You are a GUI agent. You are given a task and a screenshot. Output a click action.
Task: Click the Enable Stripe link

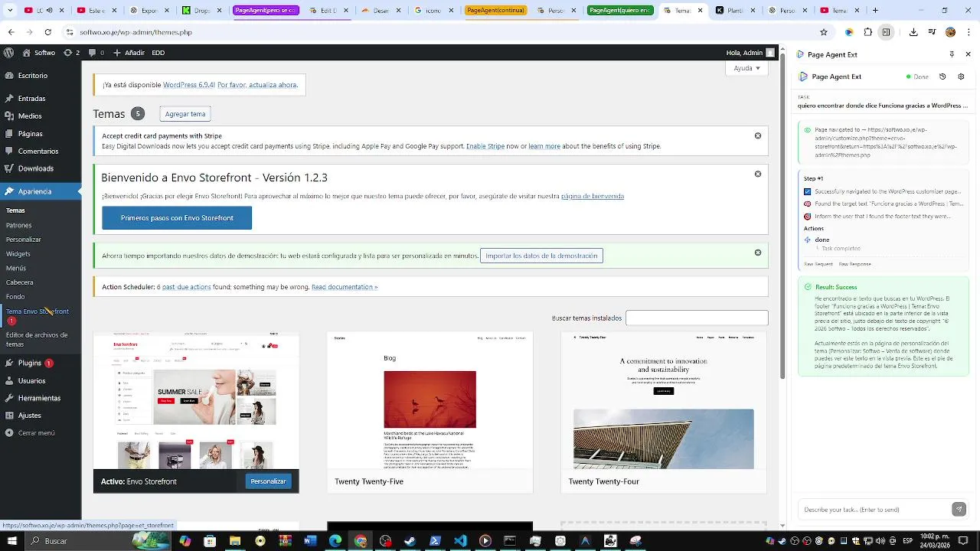coord(485,146)
